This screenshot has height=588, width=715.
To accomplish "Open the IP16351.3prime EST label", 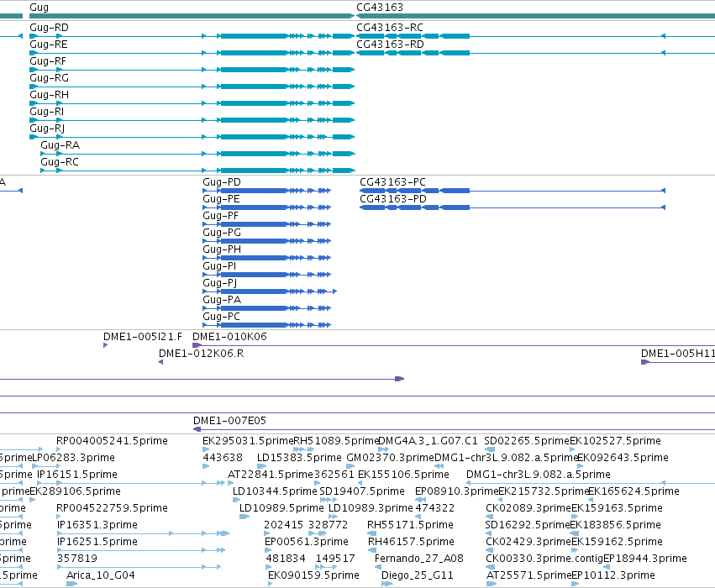I will click(97, 525).
